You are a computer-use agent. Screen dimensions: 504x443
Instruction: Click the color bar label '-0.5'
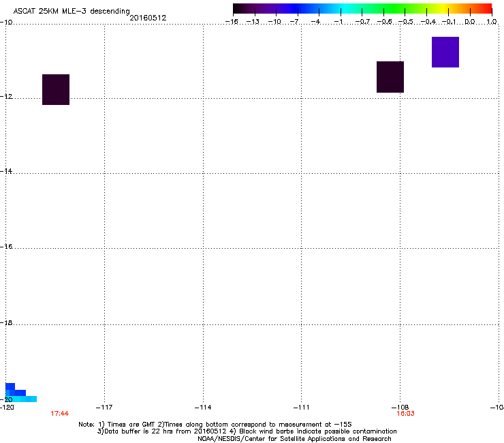pos(406,22)
